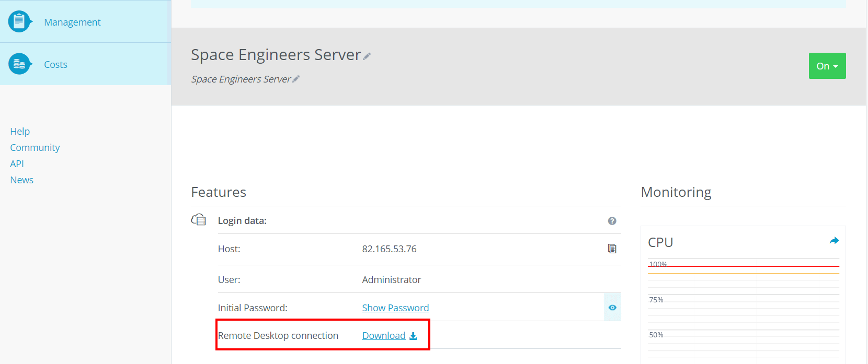Edit server name via pencil icon beside title
Viewport: 868px width, 364px height.
(367, 56)
